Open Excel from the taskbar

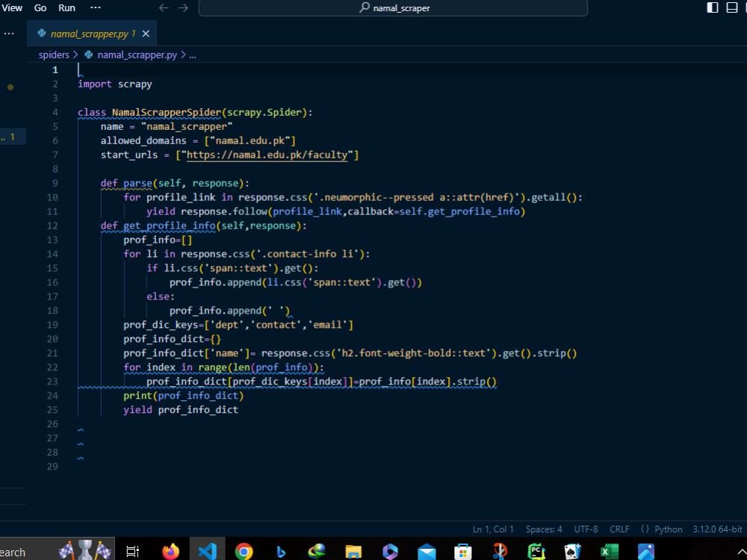tap(610, 552)
